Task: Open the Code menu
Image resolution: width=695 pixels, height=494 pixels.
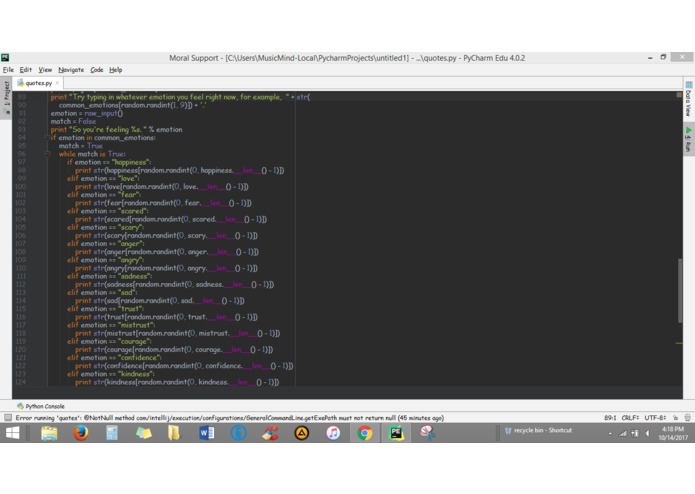Action: (97, 70)
